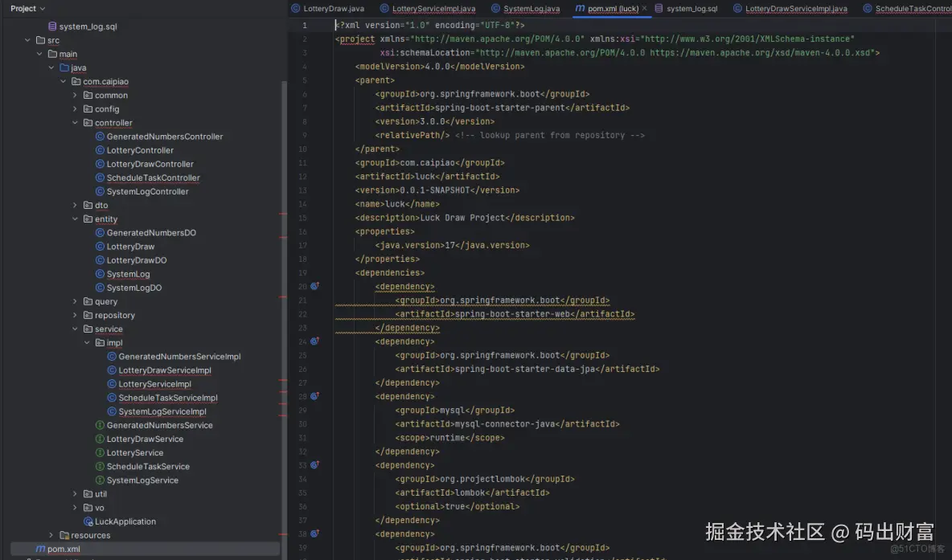Click LotteryDrawService interface icon
This screenshot has height=560, width=952.
[x=101, y=439]
